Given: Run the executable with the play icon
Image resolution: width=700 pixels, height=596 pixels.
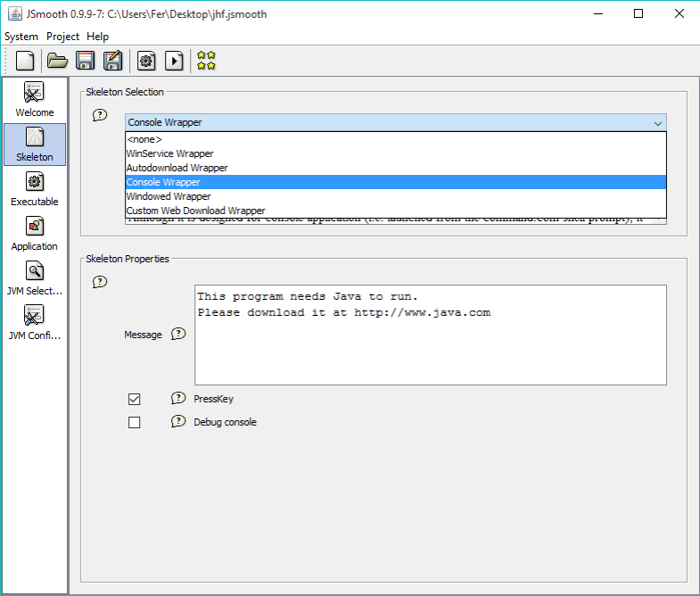Looking at the screenshot, I should tap(175, 61).
